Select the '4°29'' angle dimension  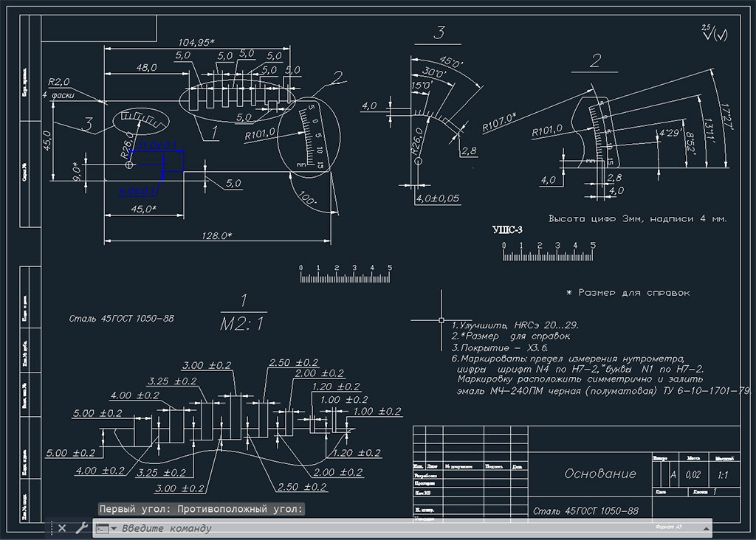670,133
